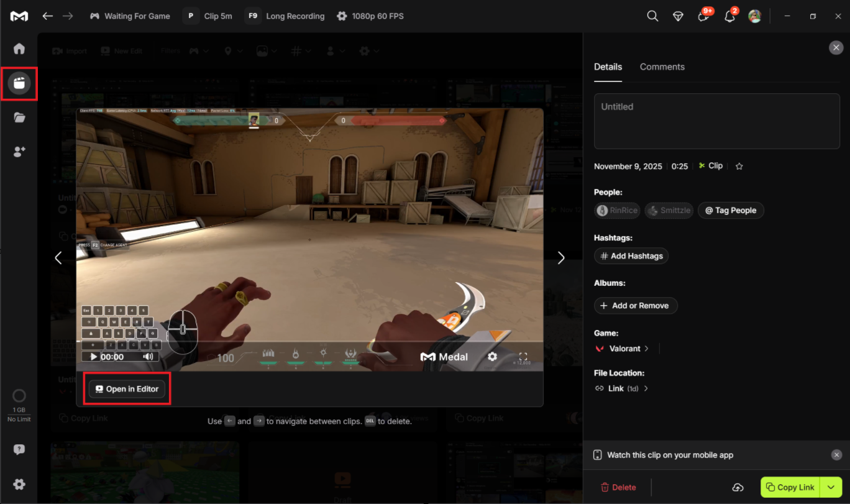This screenshot has width=850, height=504.
Task: Select the Smittzle person tag
Action: pyautogui.click(x=669, y=211)
